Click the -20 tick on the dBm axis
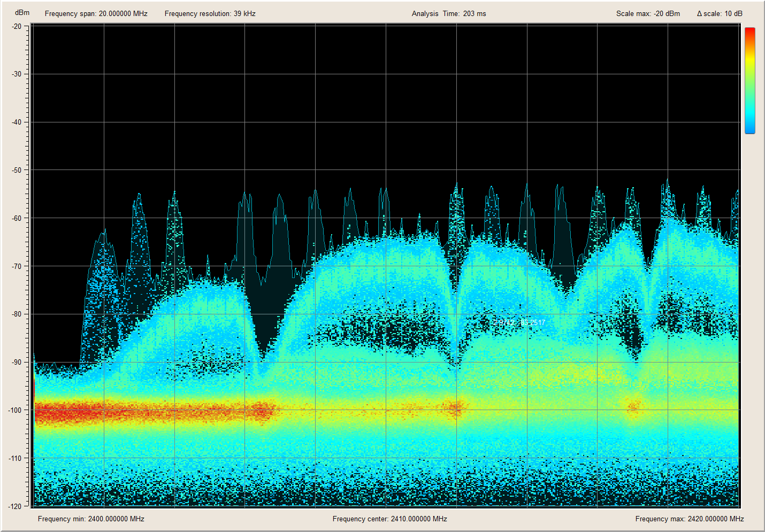This screenshot has width=765, height=532. tap(17, 26)
